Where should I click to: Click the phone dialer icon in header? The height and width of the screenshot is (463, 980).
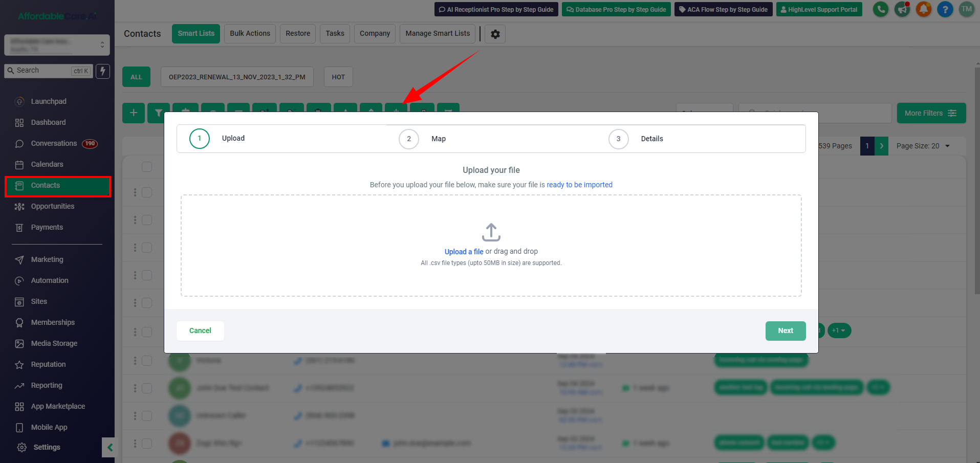(880, 9)
